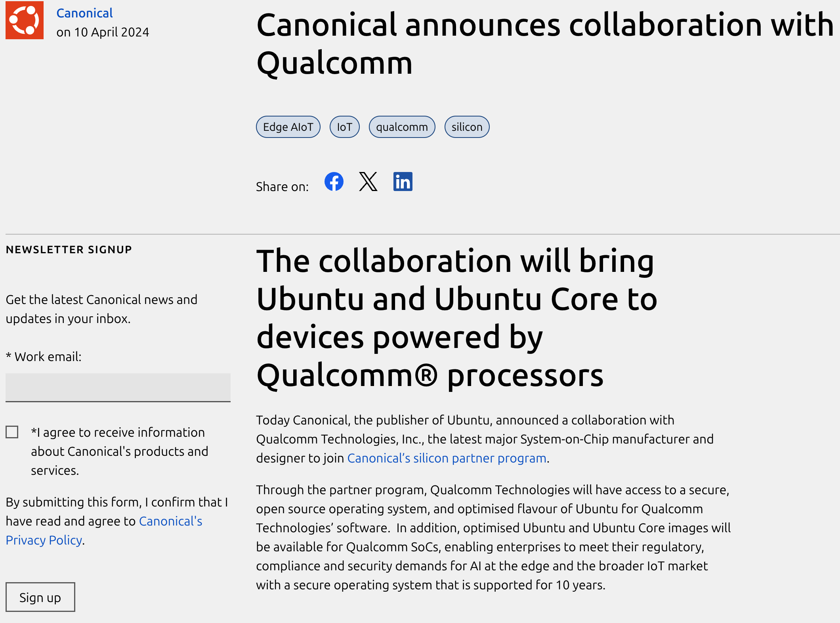The image size is (840, 623).
Task: Share article on Facebook
Action: point(334,182)
